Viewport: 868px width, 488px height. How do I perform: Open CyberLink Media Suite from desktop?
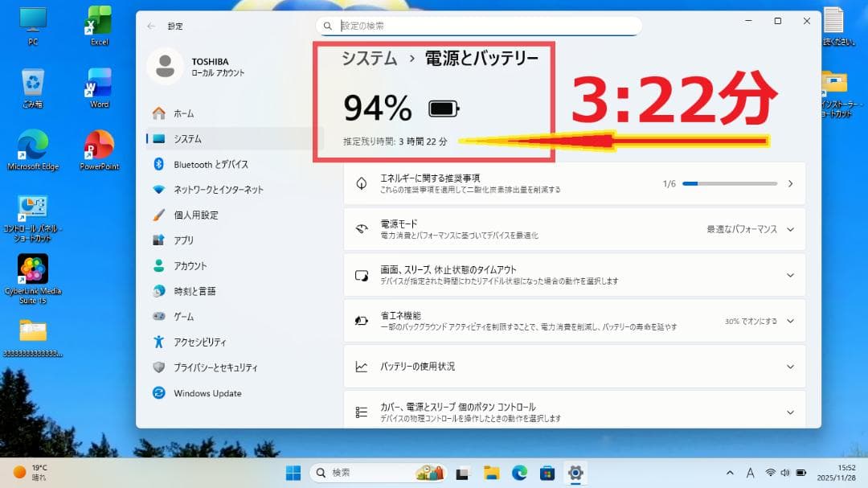tap(32, 269)
